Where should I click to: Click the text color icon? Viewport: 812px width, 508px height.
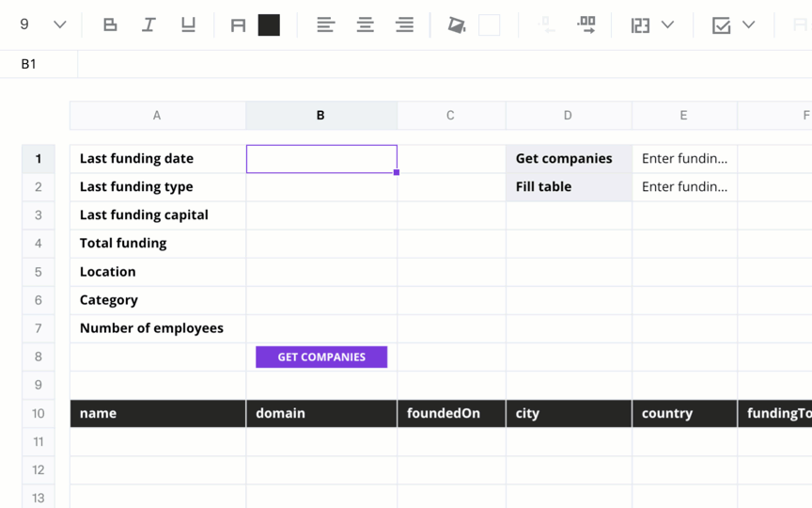pos(238,25)
